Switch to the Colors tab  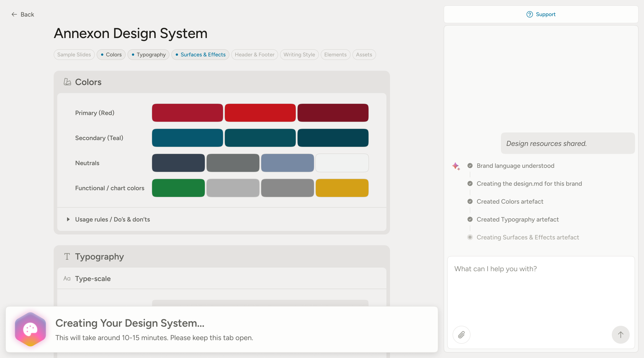point(111,55)
